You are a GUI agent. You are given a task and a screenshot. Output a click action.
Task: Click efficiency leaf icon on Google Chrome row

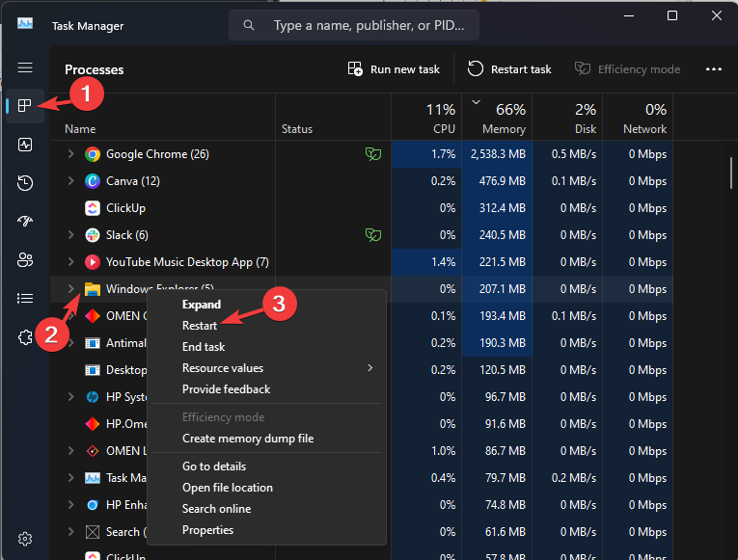tap(373, 154)
